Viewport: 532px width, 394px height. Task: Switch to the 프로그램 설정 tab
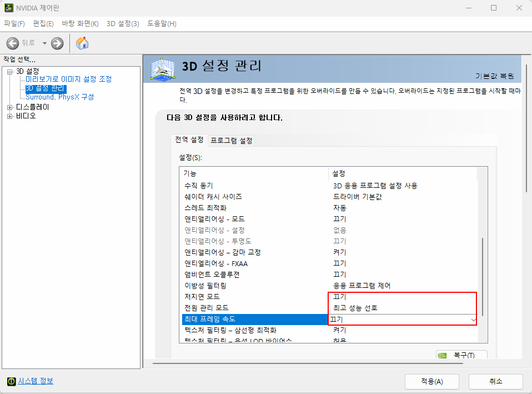pos(232,141)
